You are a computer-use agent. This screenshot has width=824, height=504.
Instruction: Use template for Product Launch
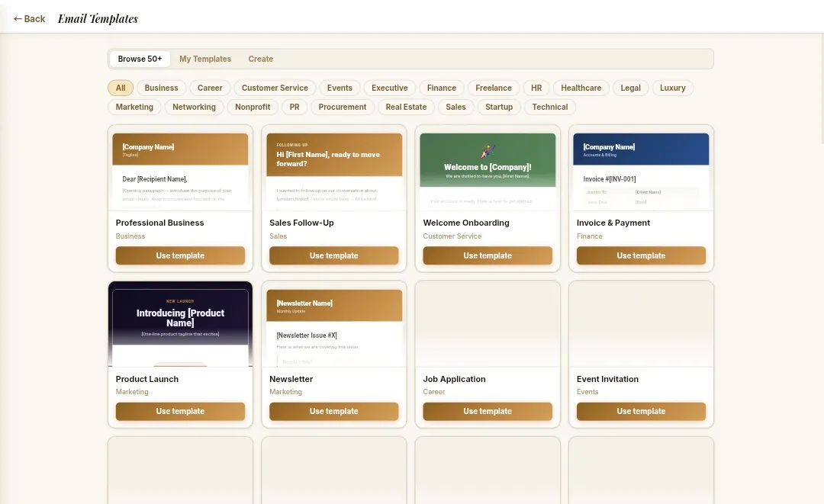pyautogui.click(x=180, y=411)
